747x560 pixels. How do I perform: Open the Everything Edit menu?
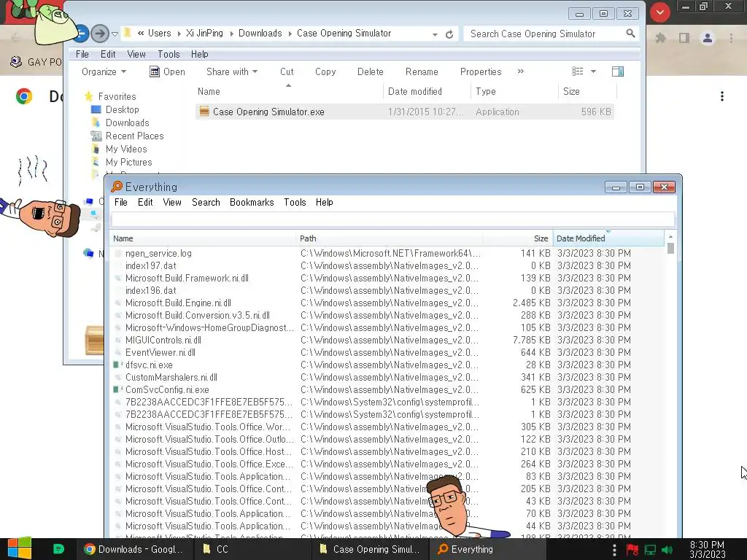(145, 202)
